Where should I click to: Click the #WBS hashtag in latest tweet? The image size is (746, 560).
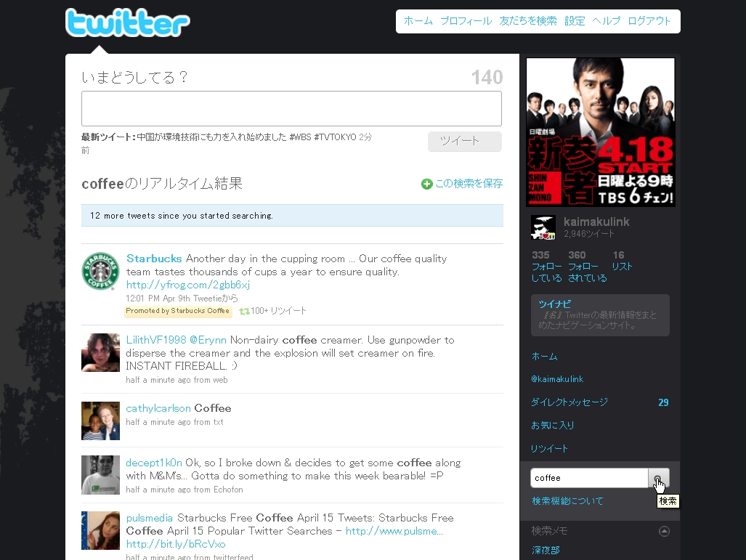[x=300, y=137]
